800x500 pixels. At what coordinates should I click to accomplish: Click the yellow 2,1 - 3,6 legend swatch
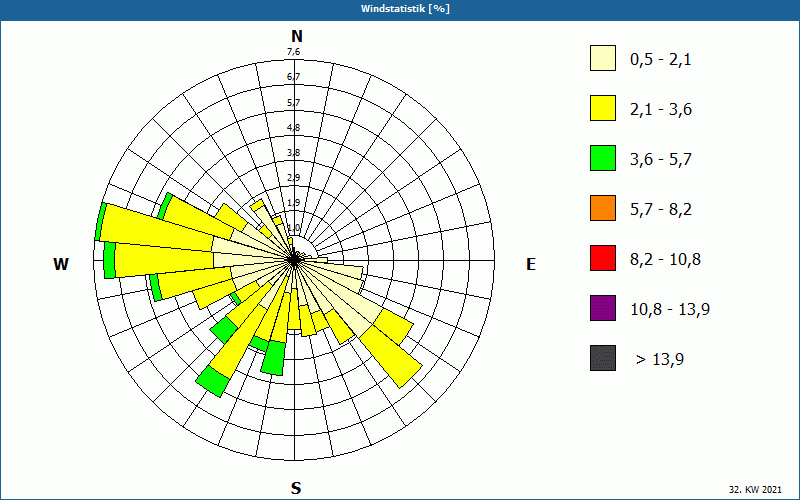(x=603, y=108)
